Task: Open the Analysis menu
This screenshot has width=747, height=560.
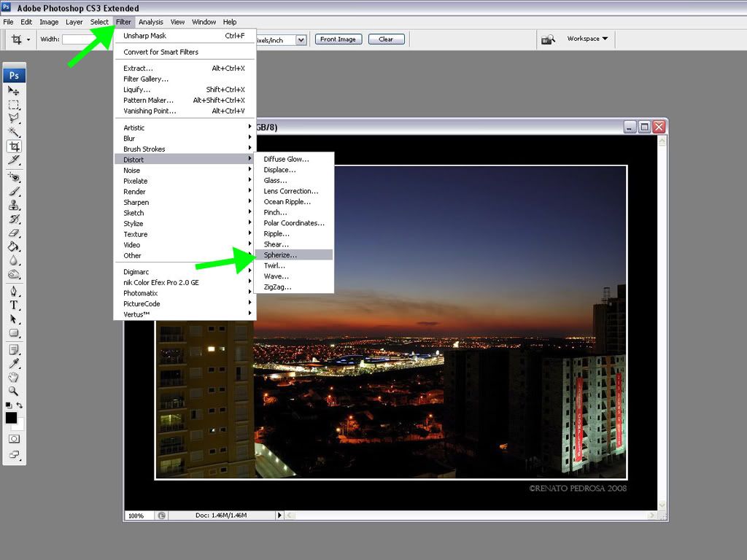Action: click(x=151, y=22)
